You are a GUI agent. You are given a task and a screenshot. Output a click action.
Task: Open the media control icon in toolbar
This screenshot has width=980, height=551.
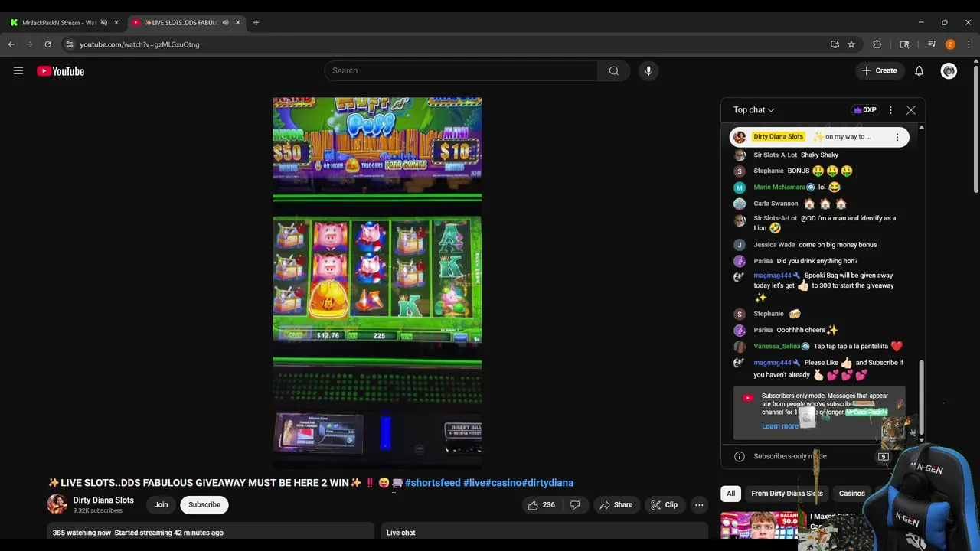[932, 44]
